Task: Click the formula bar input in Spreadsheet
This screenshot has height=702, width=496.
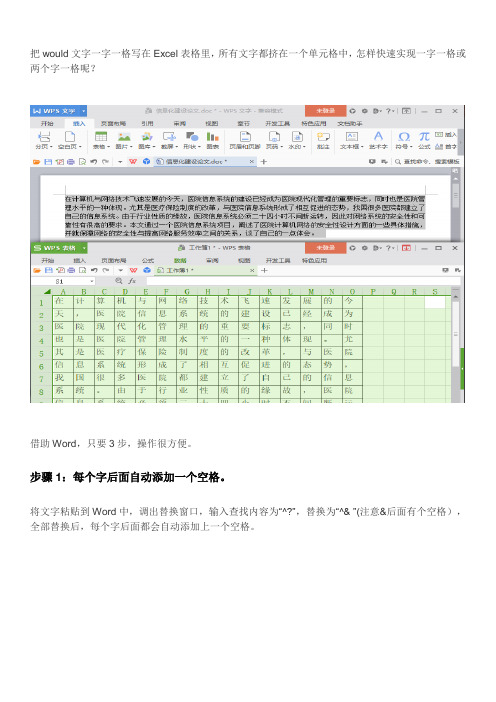Action: (x=303, y=281)
